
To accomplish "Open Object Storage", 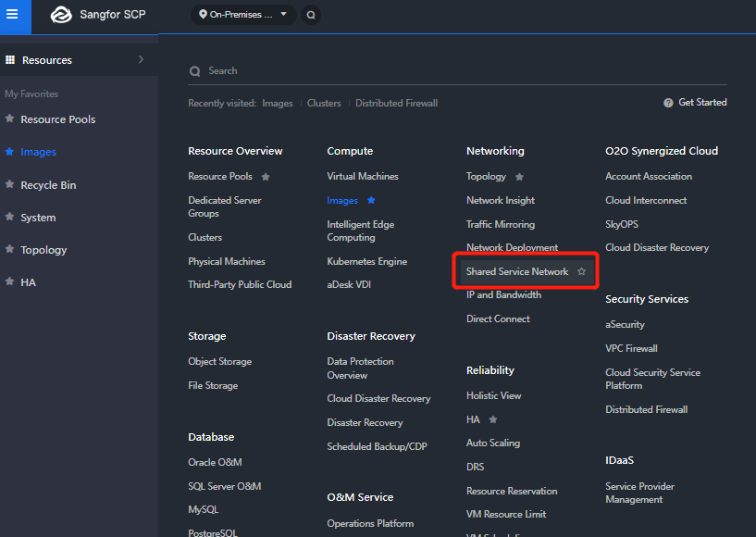I will point(220,361).
